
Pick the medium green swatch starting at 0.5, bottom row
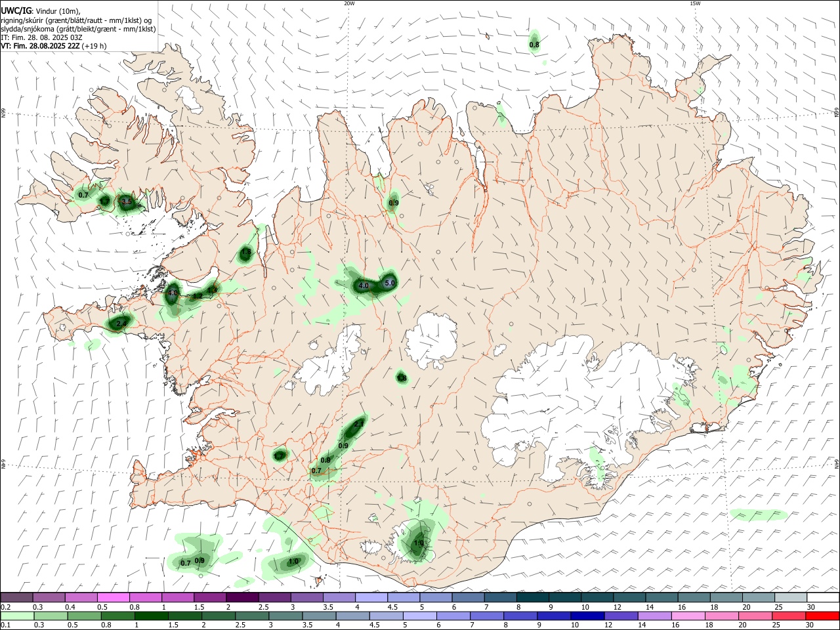[x=85, y=616]
